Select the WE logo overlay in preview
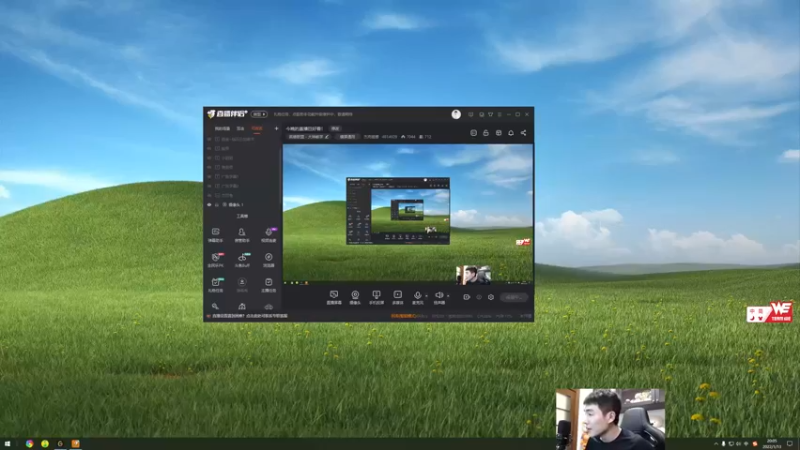Image resolution: width=800 pixels, height=450 pixels. coord(523,242)
